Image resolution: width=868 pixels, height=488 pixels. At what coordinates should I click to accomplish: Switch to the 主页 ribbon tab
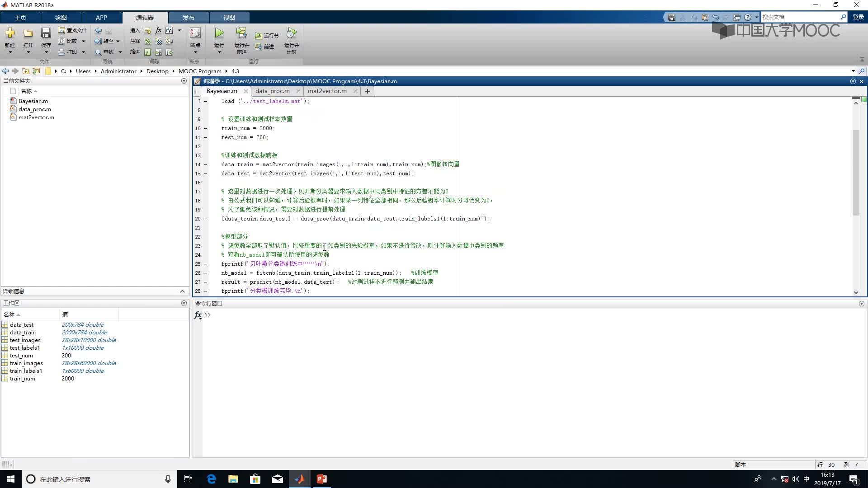pos(20,17)
